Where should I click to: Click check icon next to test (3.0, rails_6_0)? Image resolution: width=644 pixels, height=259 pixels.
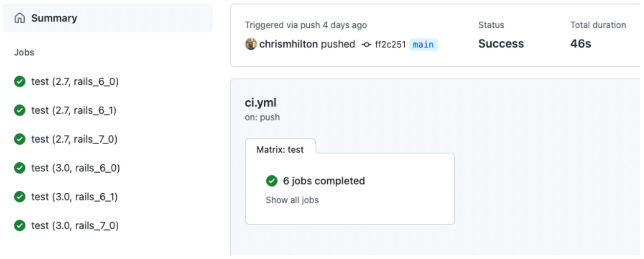coord(19,168)
